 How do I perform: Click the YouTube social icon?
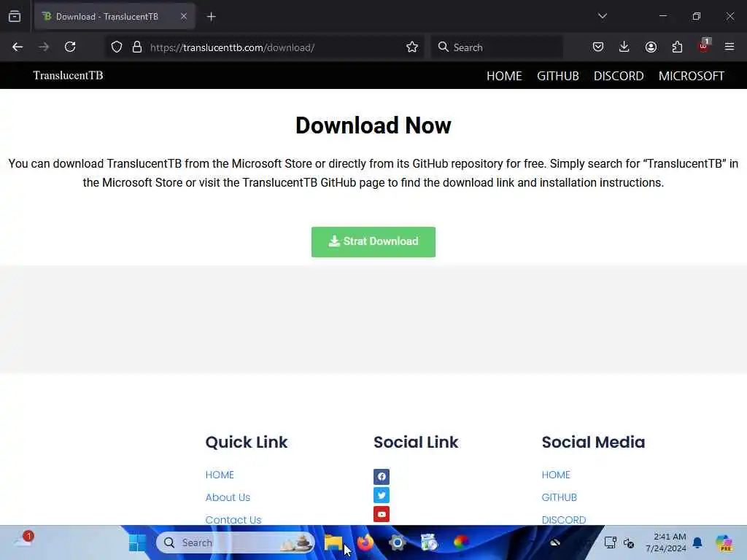click(x=381, y=514)
